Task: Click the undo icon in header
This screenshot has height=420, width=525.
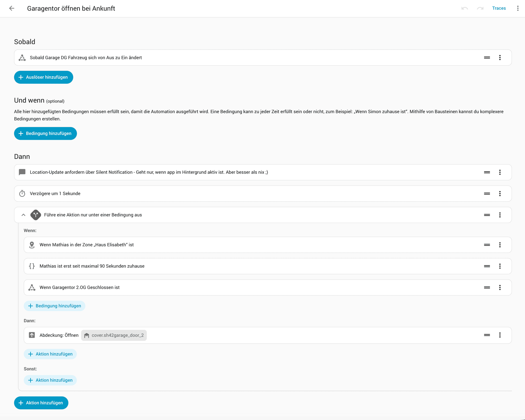Action: [464, 8]
